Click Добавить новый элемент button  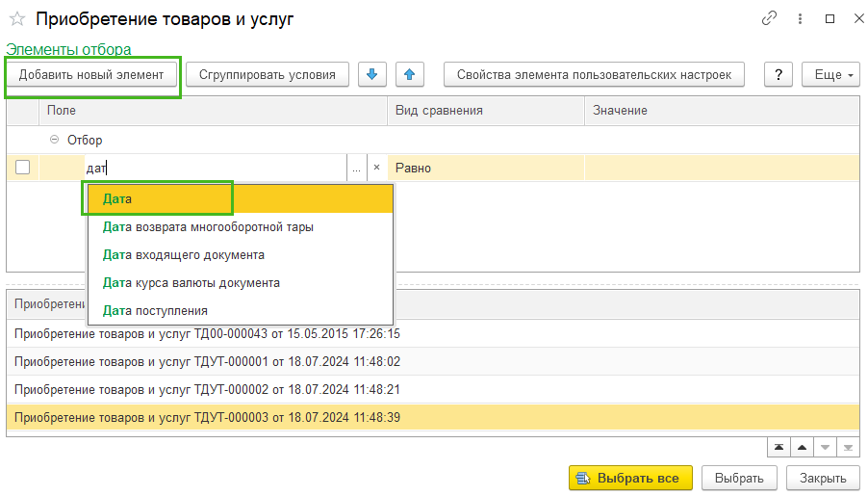click(91, 74)
